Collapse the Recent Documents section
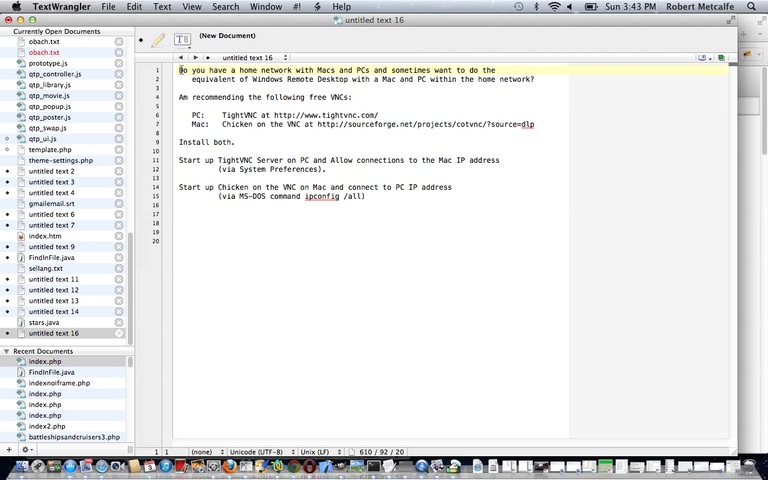Viewport: 768px width, 480px height. coord(7,351)
